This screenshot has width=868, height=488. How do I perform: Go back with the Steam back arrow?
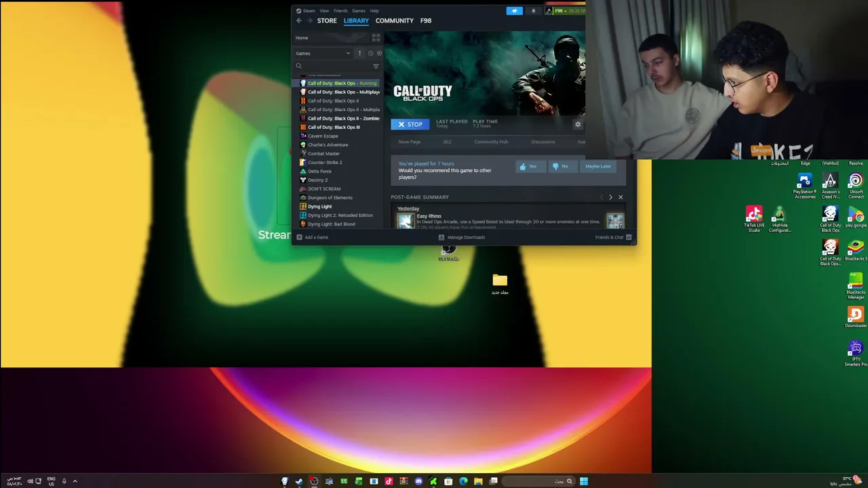point(299,20)
